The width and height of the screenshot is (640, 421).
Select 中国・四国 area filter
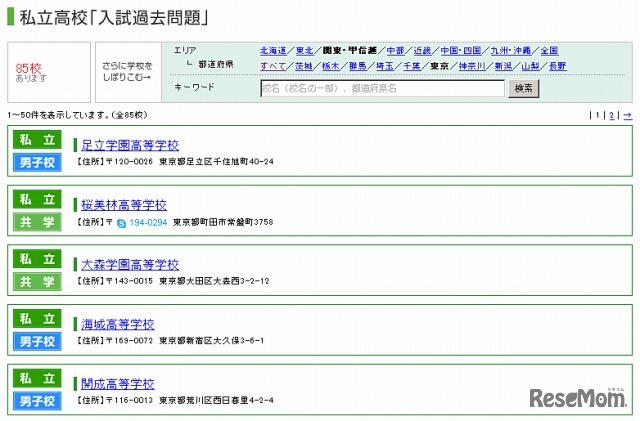tap(461, 51)
